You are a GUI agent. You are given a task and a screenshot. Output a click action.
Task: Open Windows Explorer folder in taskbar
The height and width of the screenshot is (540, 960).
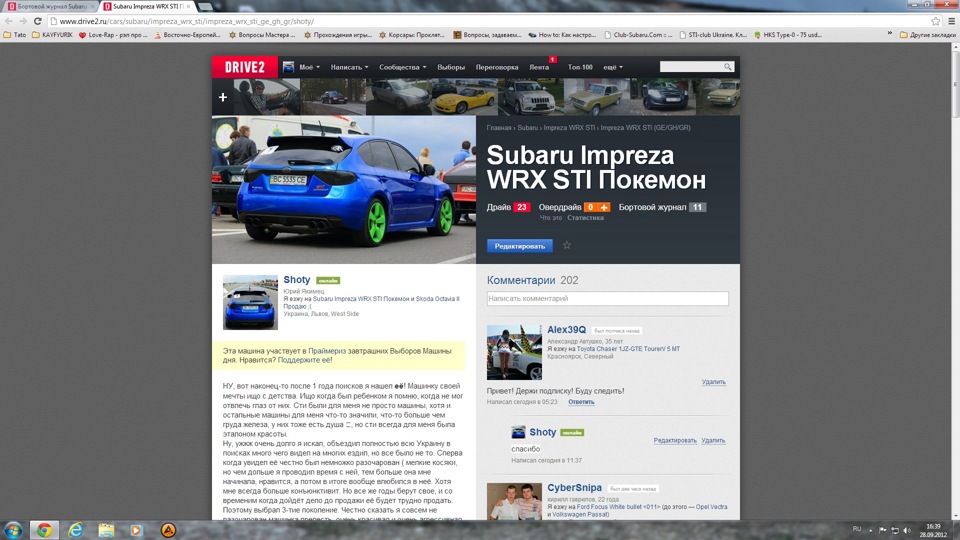click(107, 530)
